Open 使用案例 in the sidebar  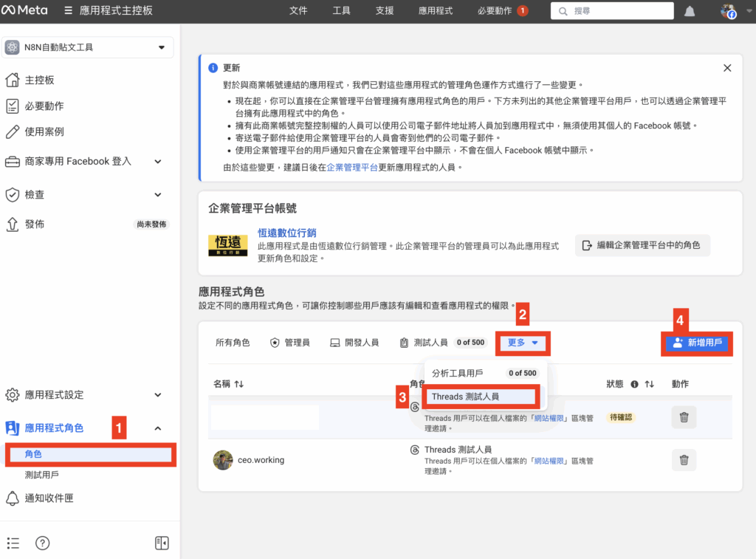click(44, 131)
